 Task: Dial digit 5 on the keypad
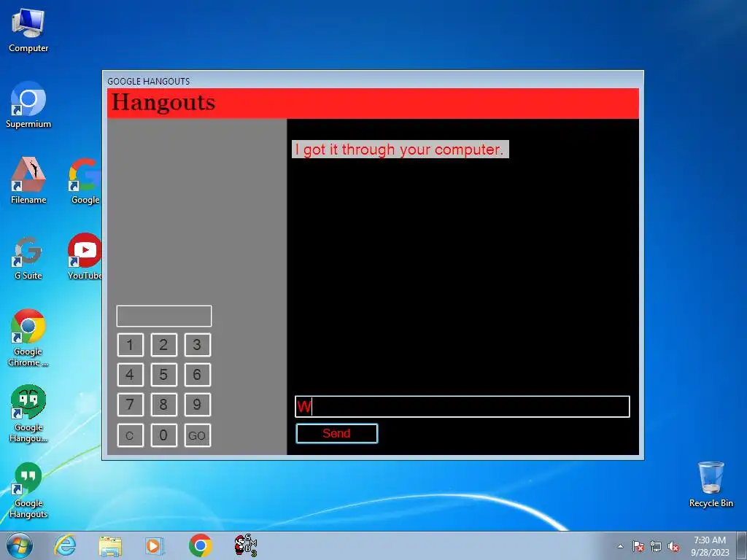point(163,375)
